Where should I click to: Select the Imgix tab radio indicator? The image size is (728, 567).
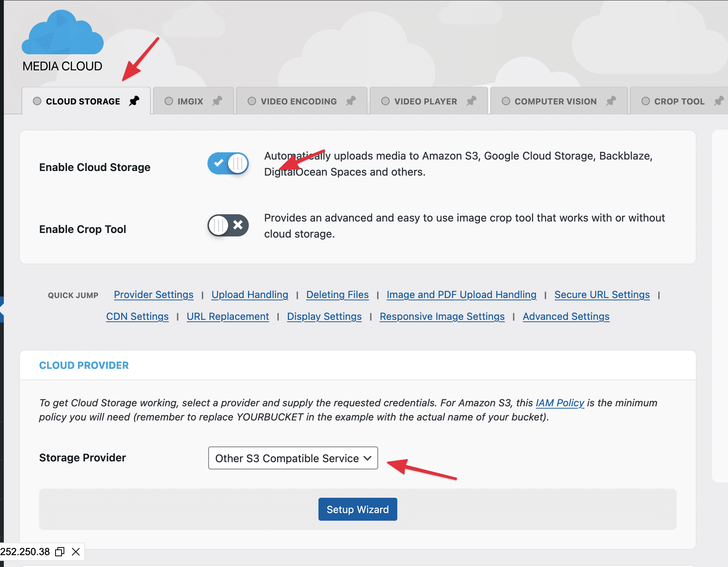pos(169,101)
